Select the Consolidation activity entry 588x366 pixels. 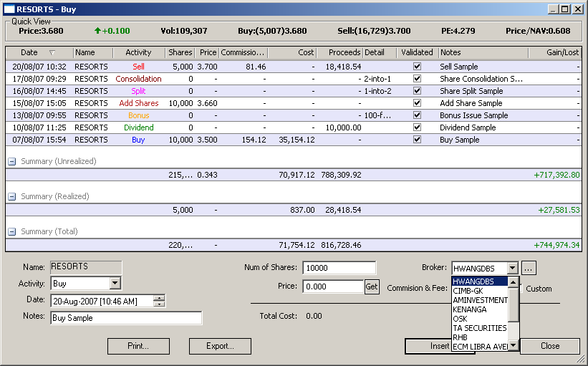(138, 79)
